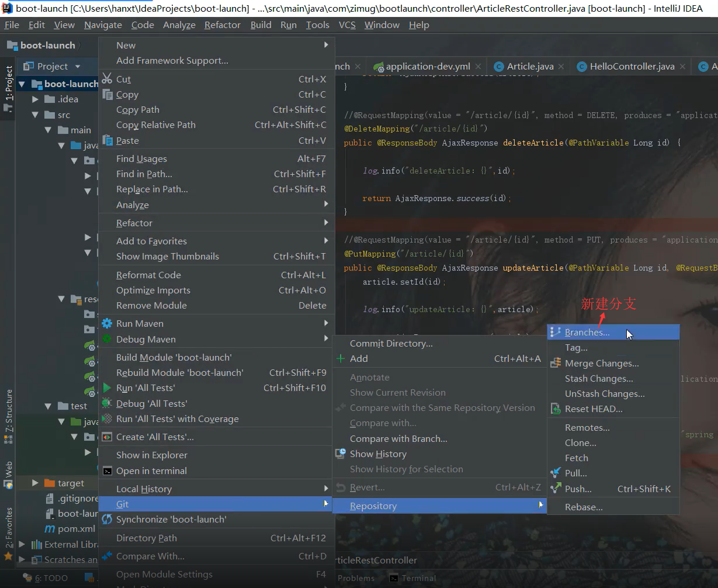This screenshot has width=718, height=588.
Task: Open the Terminal tool window
Action: tap(412, 578)
